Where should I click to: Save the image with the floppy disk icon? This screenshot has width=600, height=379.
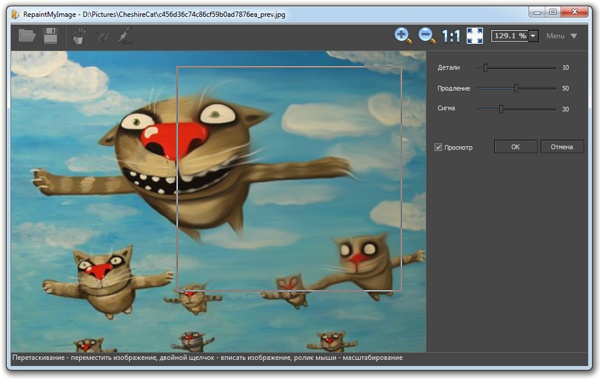click(51, 36)
